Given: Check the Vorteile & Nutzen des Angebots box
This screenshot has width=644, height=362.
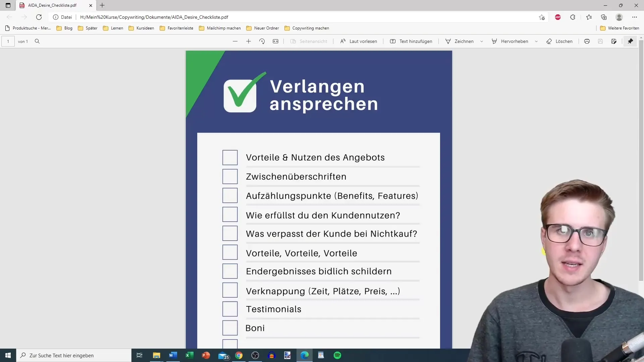Looking at the screenshot, I should click(x=230, y=158).
